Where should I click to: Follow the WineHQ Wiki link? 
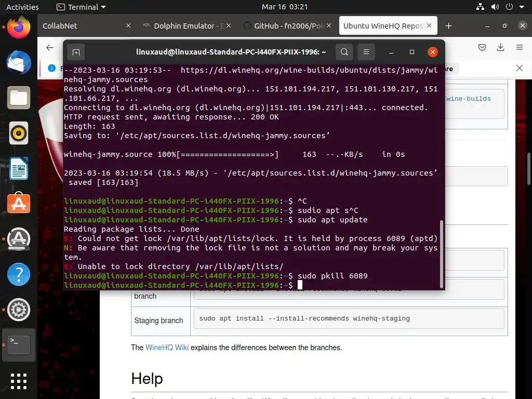[x=167, y=348]
